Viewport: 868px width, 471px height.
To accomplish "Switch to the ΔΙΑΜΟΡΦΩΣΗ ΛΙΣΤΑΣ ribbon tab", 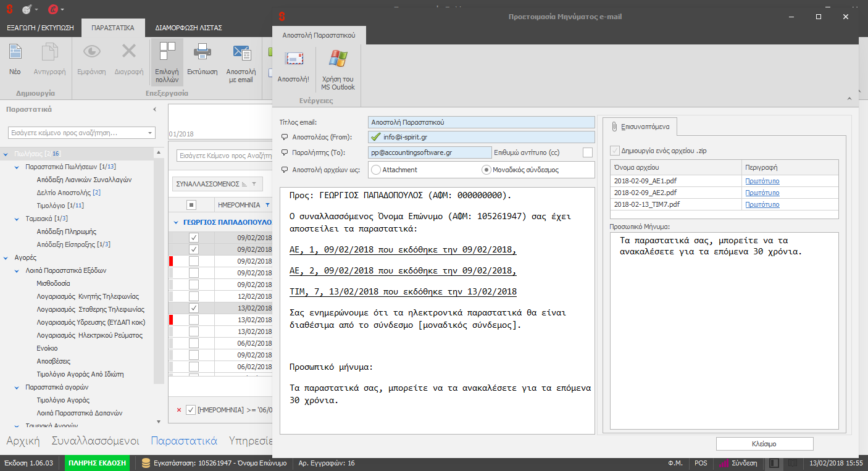I will (188, 28).
